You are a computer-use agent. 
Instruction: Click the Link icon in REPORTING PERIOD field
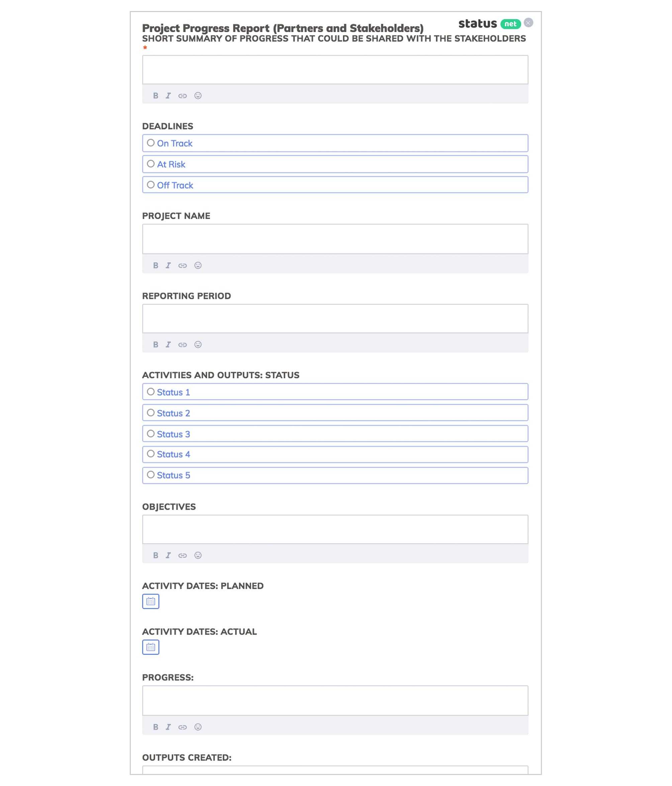coord(183,345)
